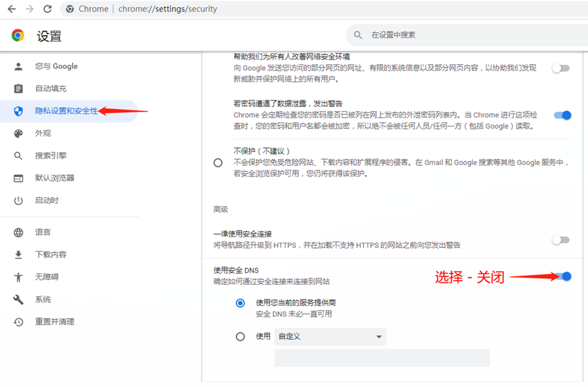Click the 启动时 power icon

pyautogui.click(x=19, y=201)
